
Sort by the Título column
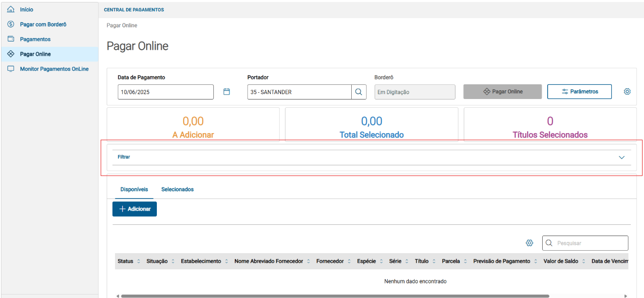click(434, 261)
